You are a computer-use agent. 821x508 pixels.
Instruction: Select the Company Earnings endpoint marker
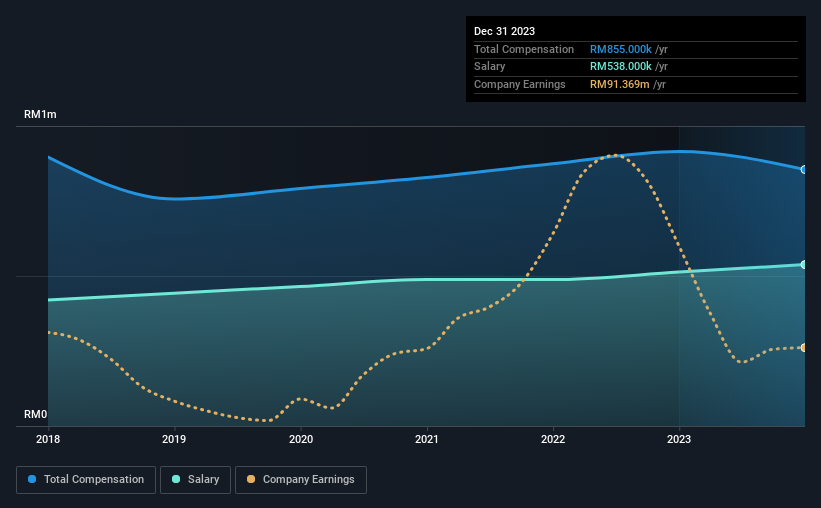[x=804, y=348]
